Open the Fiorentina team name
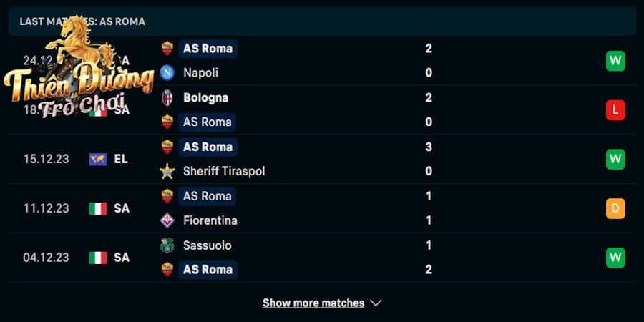Image resolution: width=644 pixels, height=322 pixels. pyautogui.click(x=210, y=220)
